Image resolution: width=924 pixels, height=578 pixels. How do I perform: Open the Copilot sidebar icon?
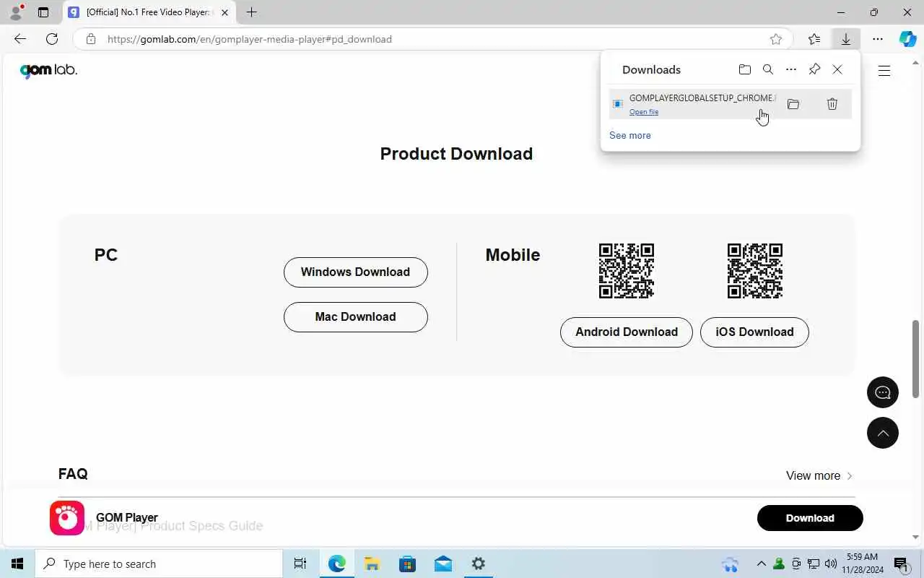pos(907,39)
